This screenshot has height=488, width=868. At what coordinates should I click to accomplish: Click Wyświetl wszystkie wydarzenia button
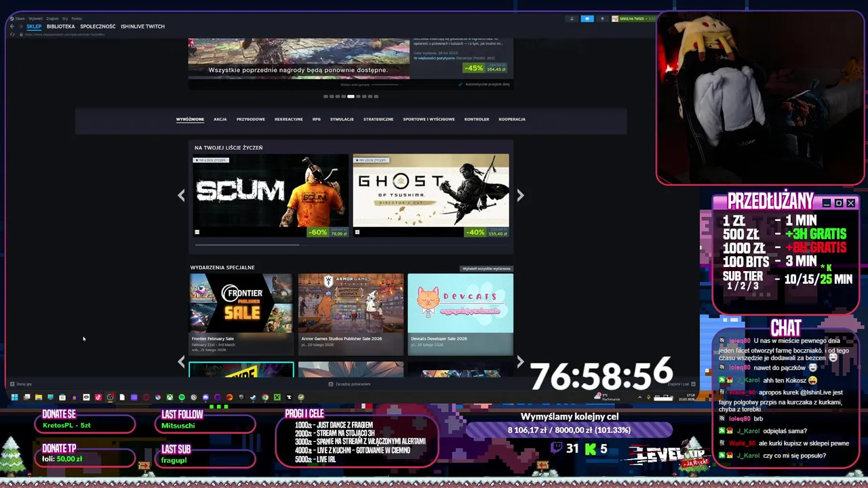486,268
